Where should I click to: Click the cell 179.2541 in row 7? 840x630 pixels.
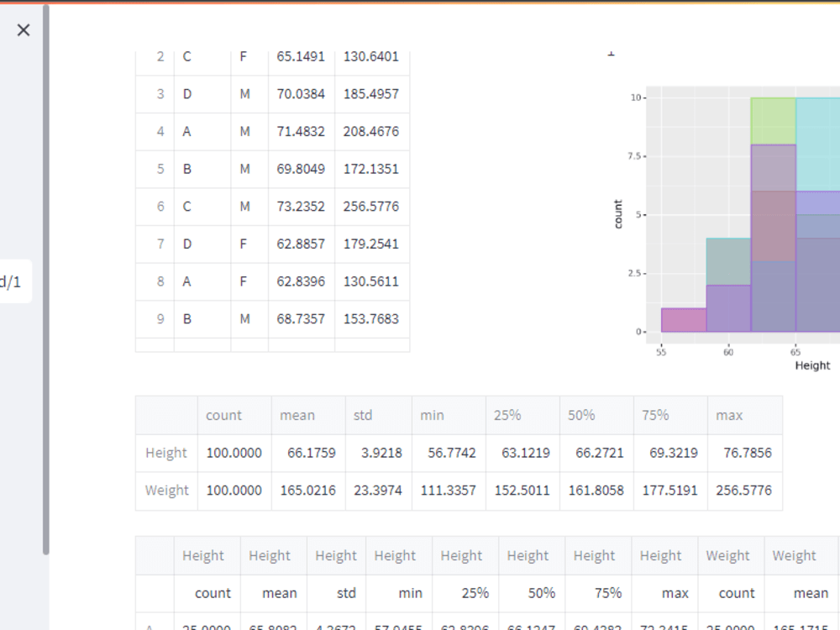click(371, 244)
